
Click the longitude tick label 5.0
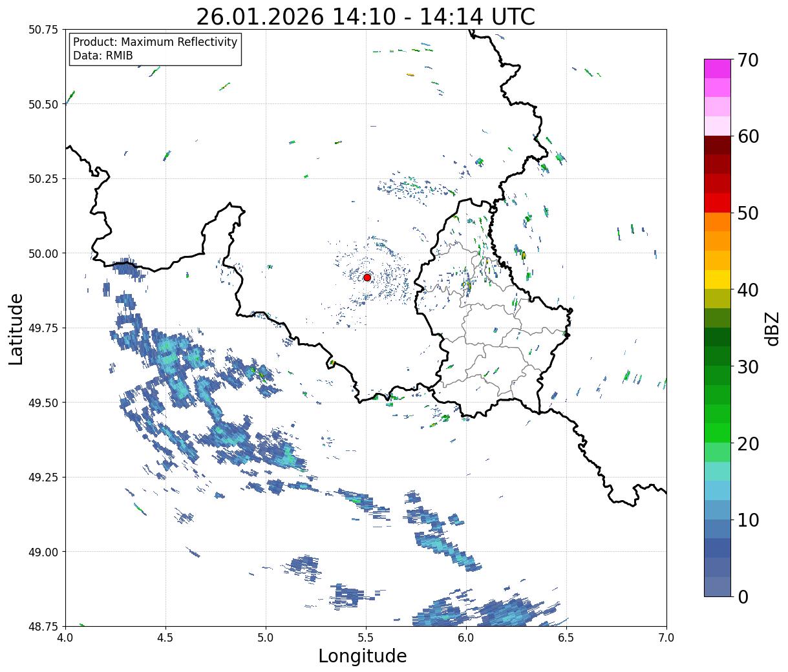click(x=266, y=638)
